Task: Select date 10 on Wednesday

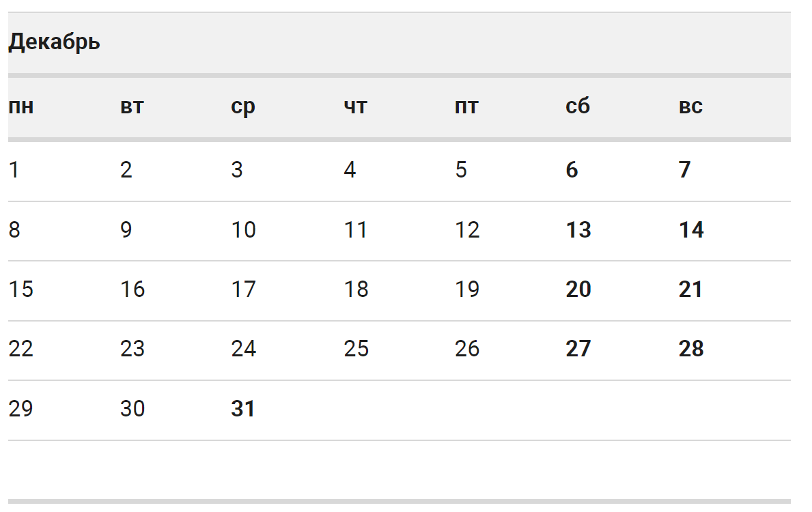Action: 243,230
